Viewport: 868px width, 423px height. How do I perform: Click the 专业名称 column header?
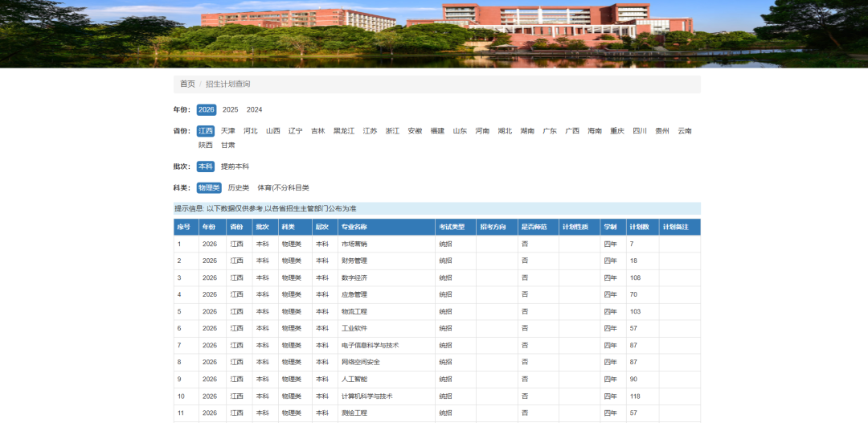point(387,227)
